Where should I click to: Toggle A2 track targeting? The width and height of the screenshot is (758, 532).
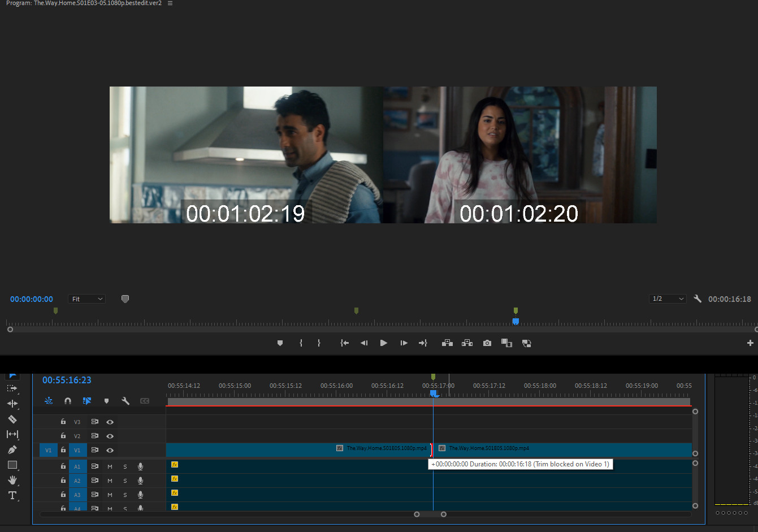77,481
